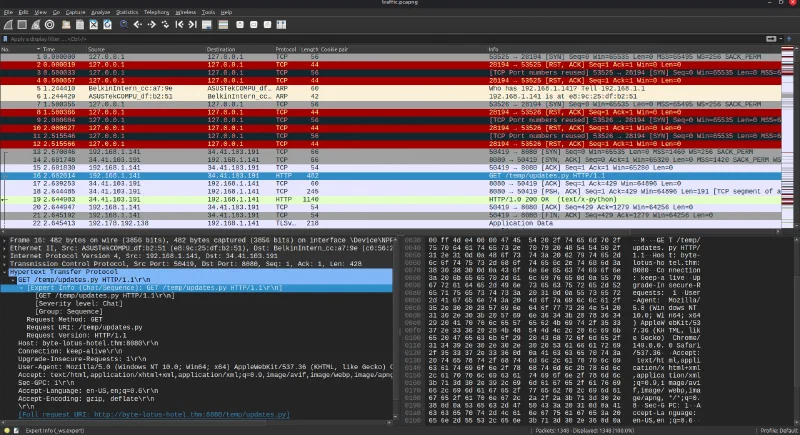Jump to the first packet
This screenshot has height=435, width=800.
[179, 24]
